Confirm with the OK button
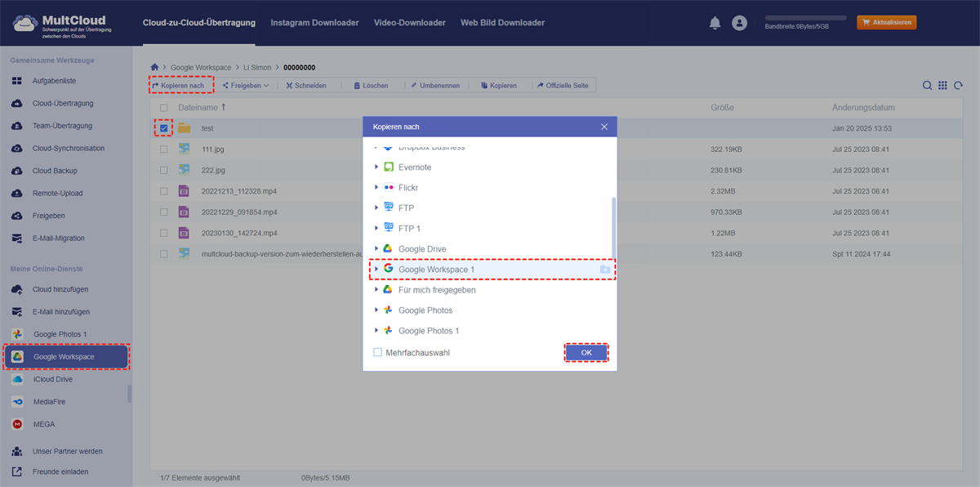The height and width of the screenshot is (487, 980). (586, 352)
